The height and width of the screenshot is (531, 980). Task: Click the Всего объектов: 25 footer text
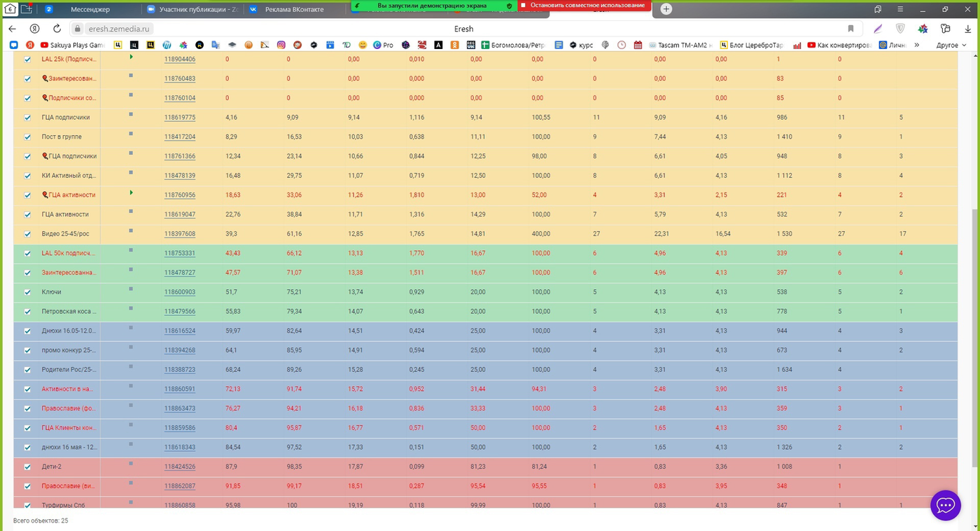click(x=41, y=520)
